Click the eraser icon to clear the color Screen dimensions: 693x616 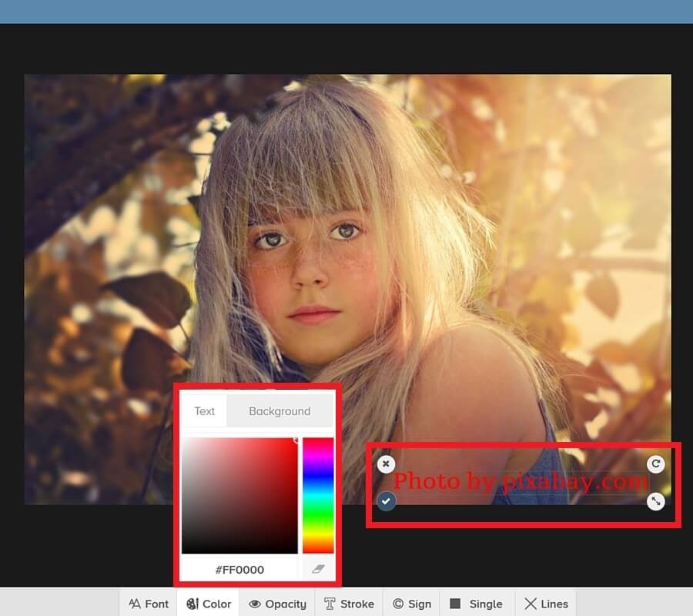coord(318,569)
